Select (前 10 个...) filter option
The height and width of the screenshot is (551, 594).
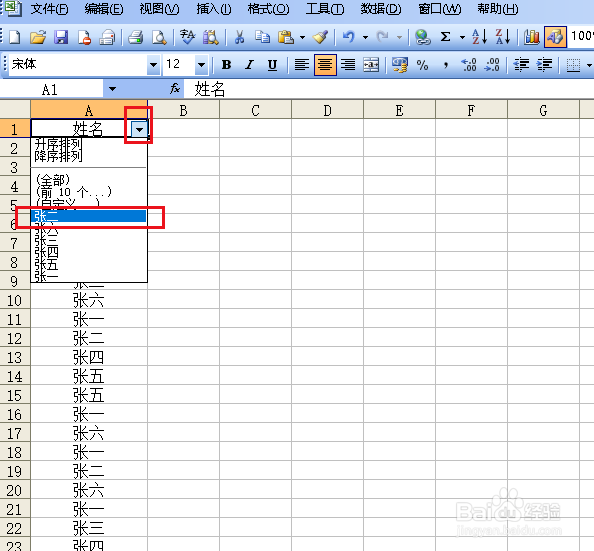click(x=74, y=191)
